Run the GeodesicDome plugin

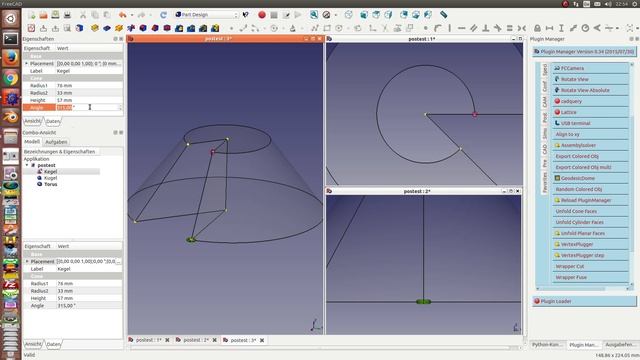click(590, 178)
